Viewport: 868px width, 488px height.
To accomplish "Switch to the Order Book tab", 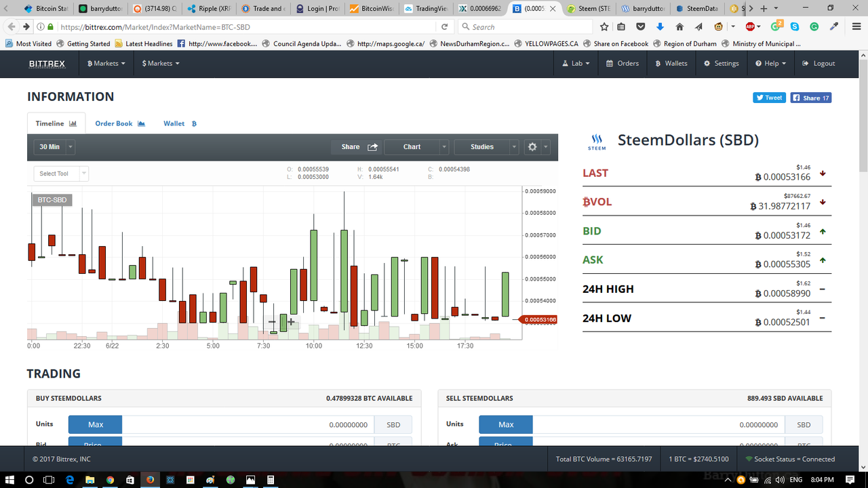I will coord(120,123).
